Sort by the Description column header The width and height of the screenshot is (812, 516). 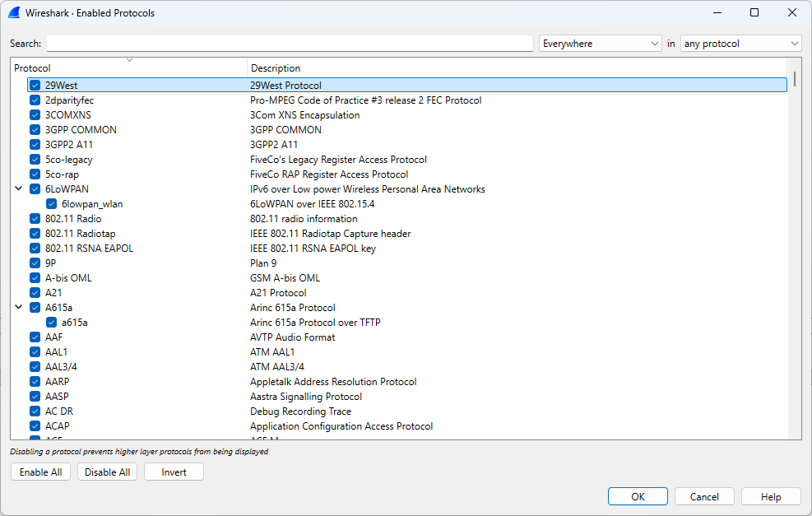(x=517, y=67)
